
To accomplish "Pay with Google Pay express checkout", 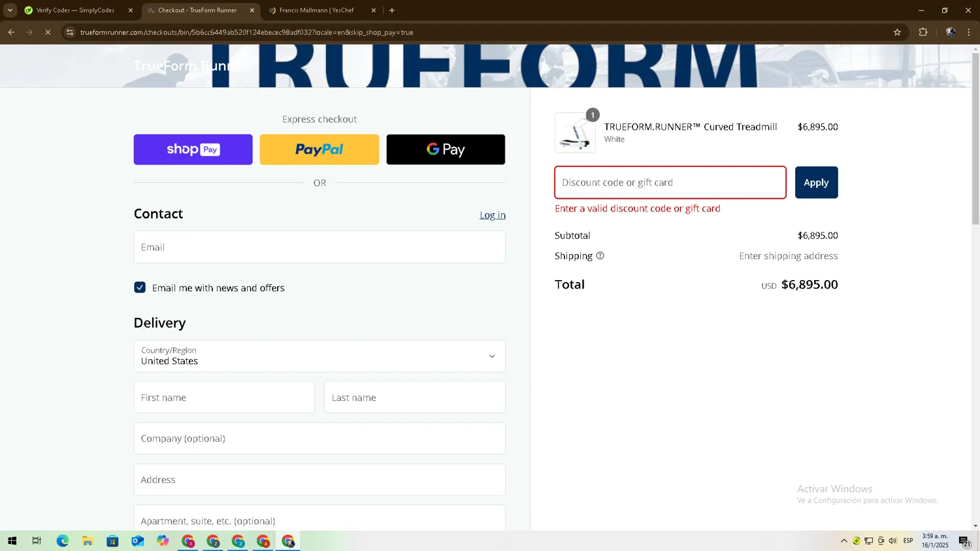I will click(x=446, y=150).
